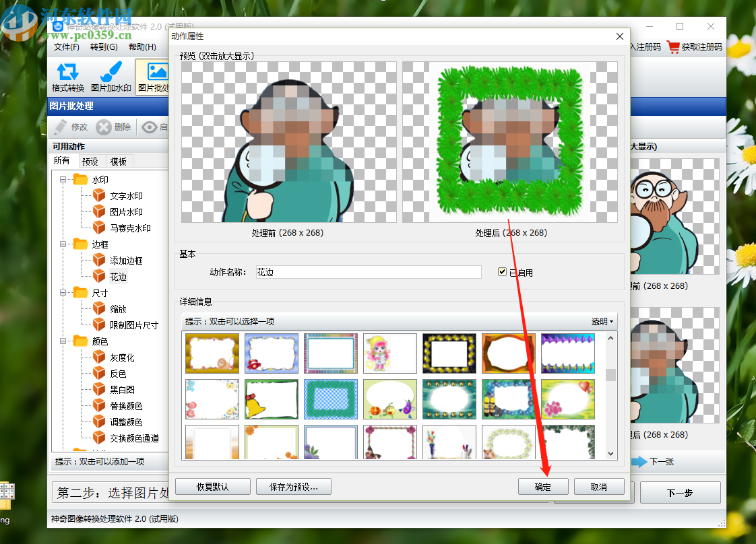Select the 马赛克水印 action item
Viewport: 756px width, 544px height.
[130, 228]
